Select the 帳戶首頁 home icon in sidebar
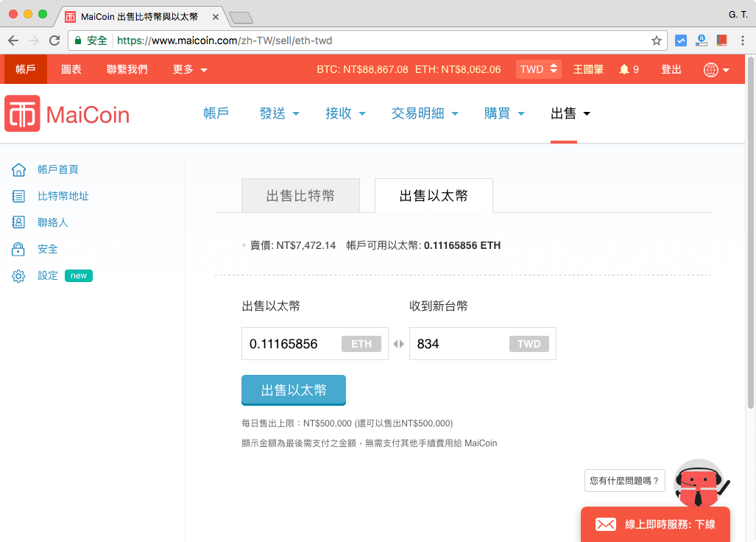The image size is (756, 542). [x=18, y=169]
